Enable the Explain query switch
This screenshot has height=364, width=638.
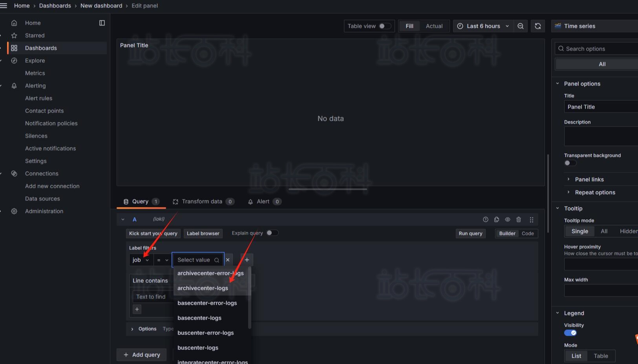coord(272,233)
